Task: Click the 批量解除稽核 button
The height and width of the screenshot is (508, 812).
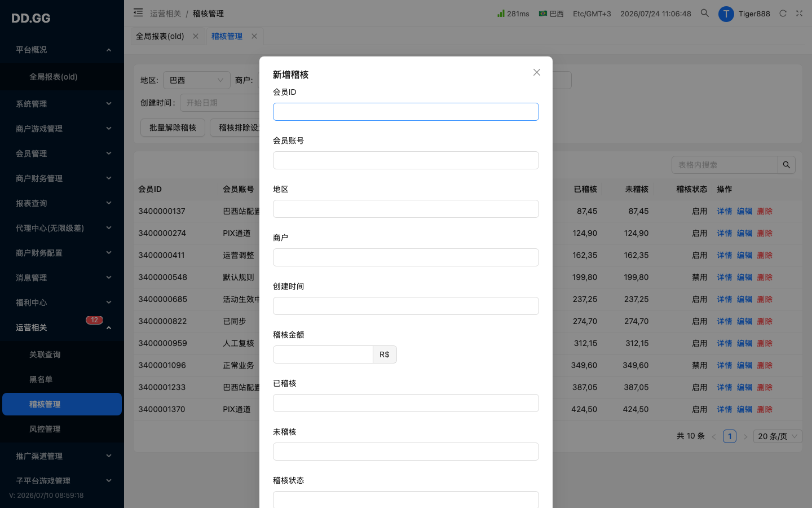Action: 173,128
